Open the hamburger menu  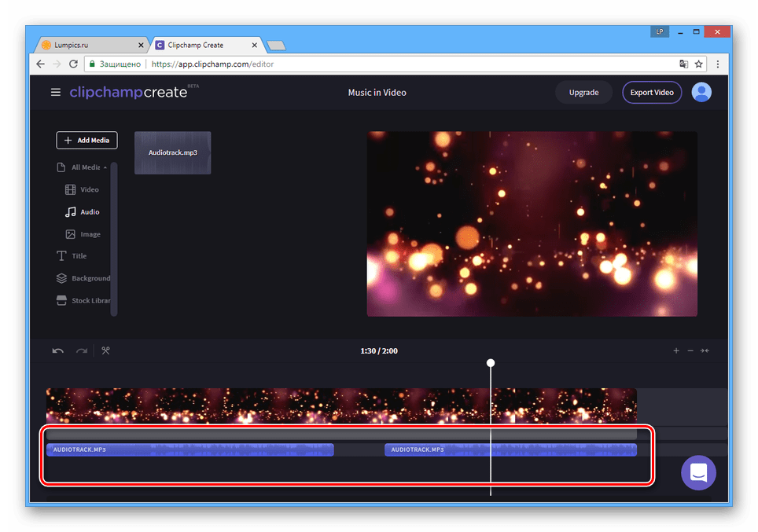pos(56,92)
